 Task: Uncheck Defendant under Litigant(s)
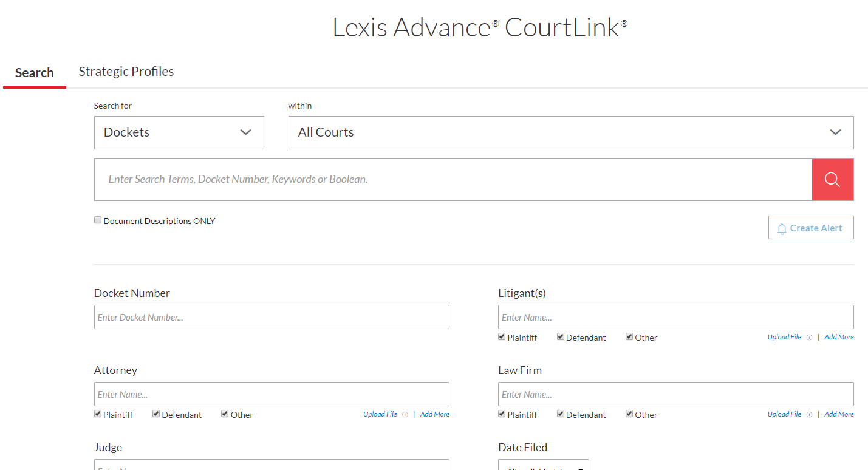point(561,336)
